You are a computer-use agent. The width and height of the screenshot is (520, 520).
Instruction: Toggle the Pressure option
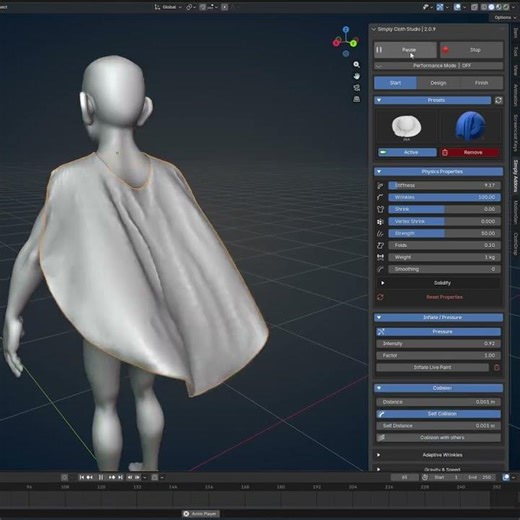439,332
